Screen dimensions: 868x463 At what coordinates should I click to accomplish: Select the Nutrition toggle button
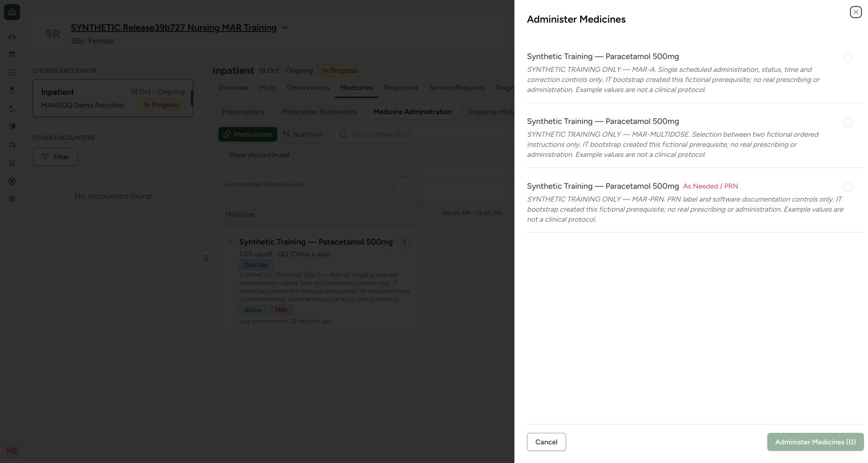(302, 134)
